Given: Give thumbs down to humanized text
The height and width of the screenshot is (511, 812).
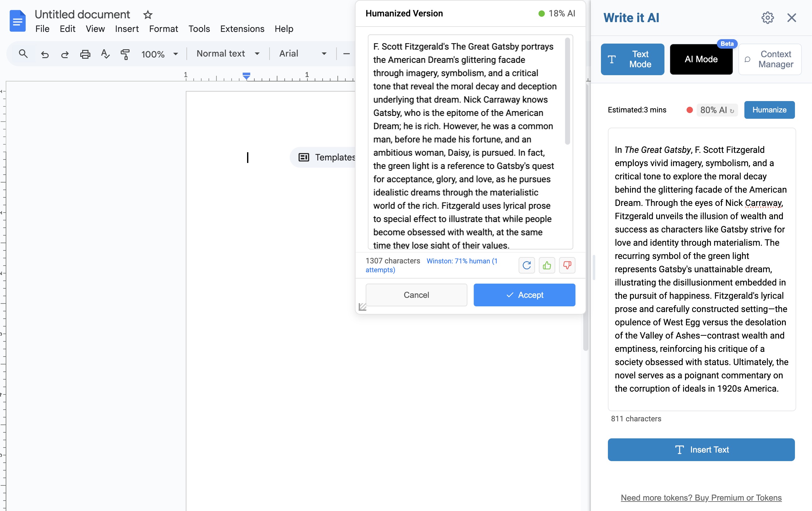Looking at the screenshot, I should pos(567,265).
